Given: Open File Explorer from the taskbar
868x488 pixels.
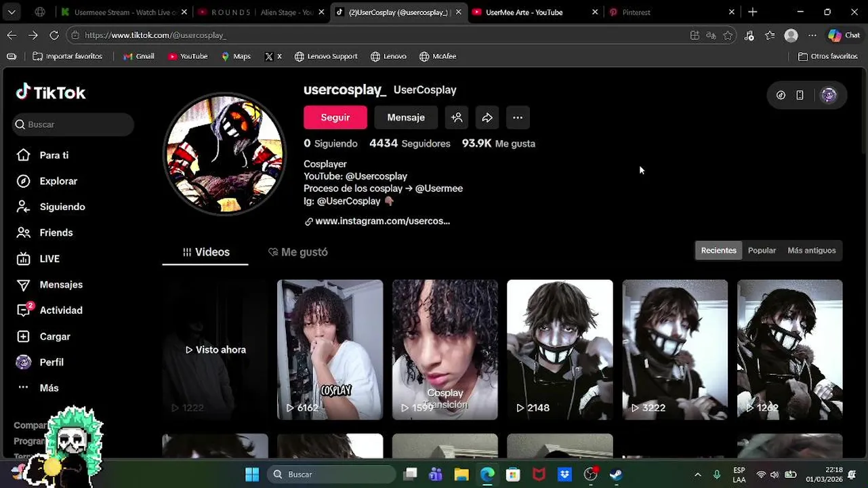Looking at the screenshot, I should point(461,474).
